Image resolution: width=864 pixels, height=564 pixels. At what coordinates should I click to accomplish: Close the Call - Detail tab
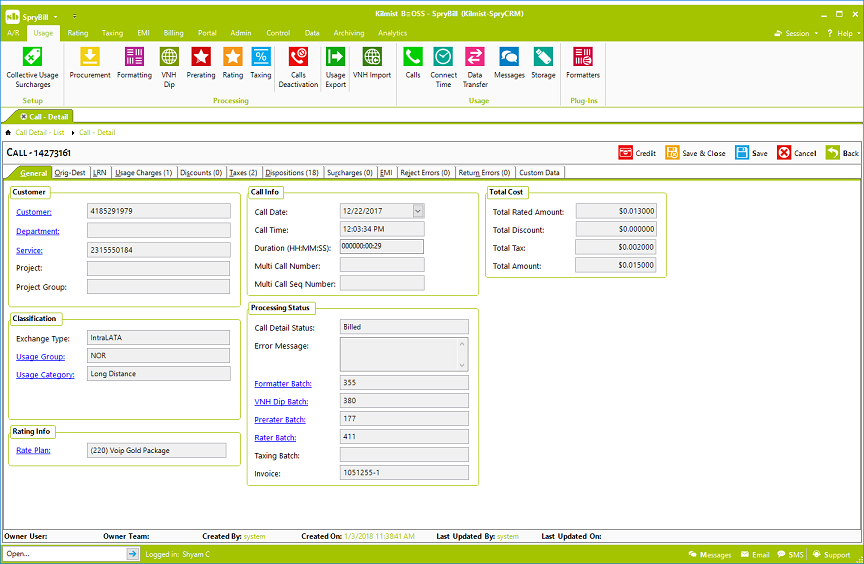24,117
